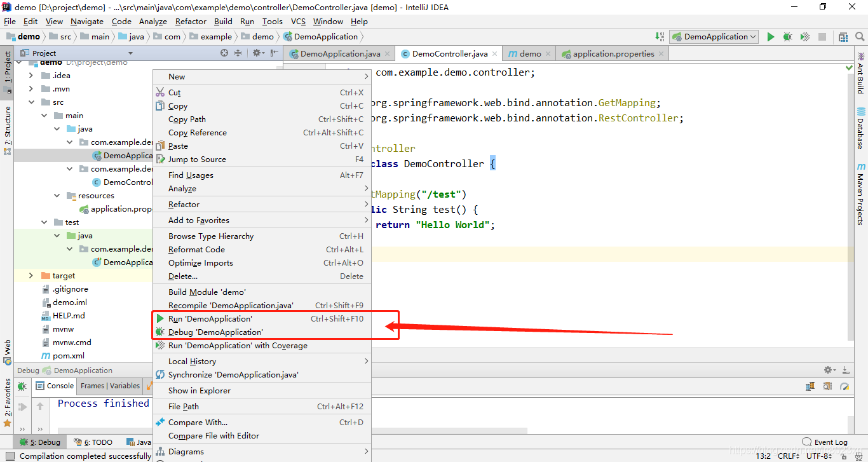The width and height of the screenshot is (868, 462).
Task: Hide the Project panel with hide icon
Action: 274,53
